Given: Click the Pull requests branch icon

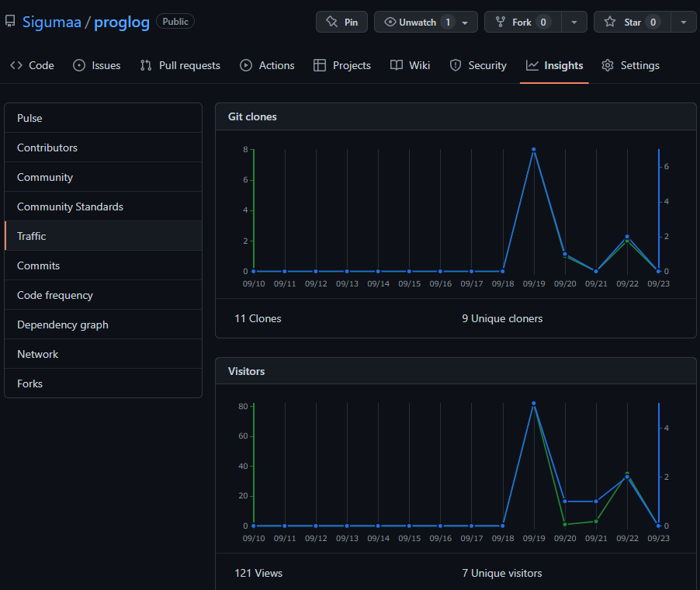Looking at the screenshot, I should click(146, 65).
